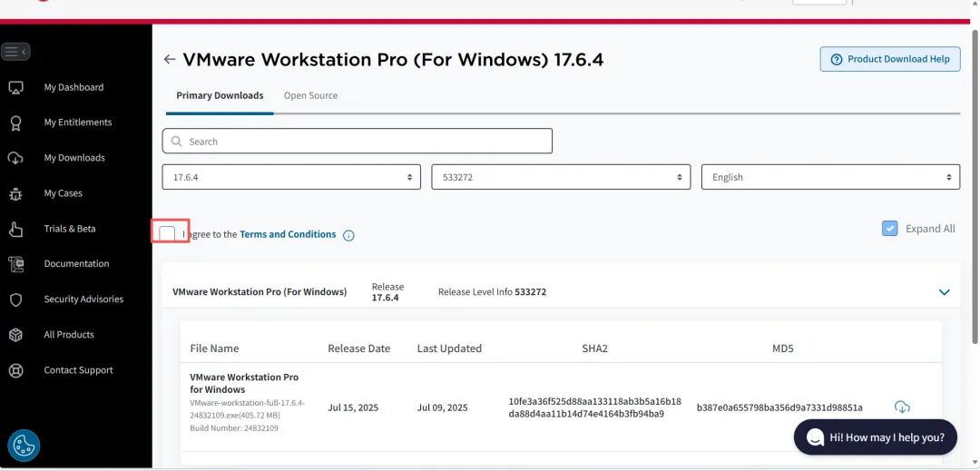Click the Contact Support lifebuoy icon

[15, 370]
